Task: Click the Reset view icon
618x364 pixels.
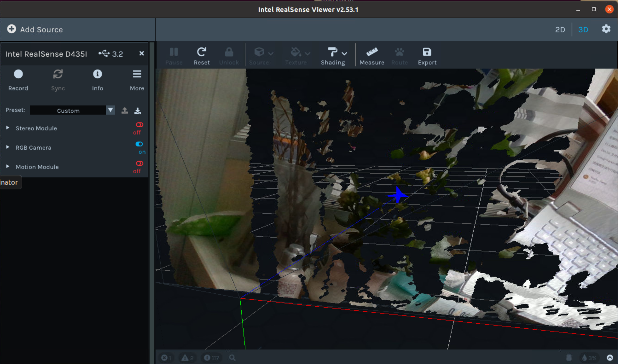Action: 202,52
